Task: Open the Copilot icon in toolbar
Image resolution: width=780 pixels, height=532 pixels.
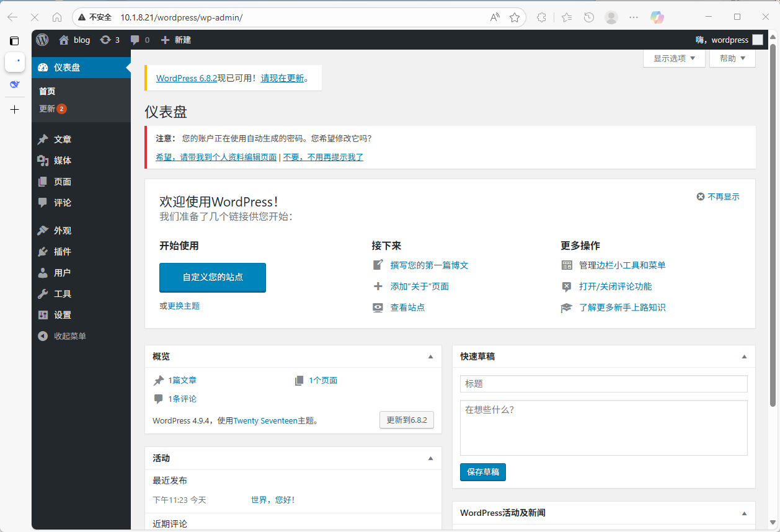Action: [657, 17]
